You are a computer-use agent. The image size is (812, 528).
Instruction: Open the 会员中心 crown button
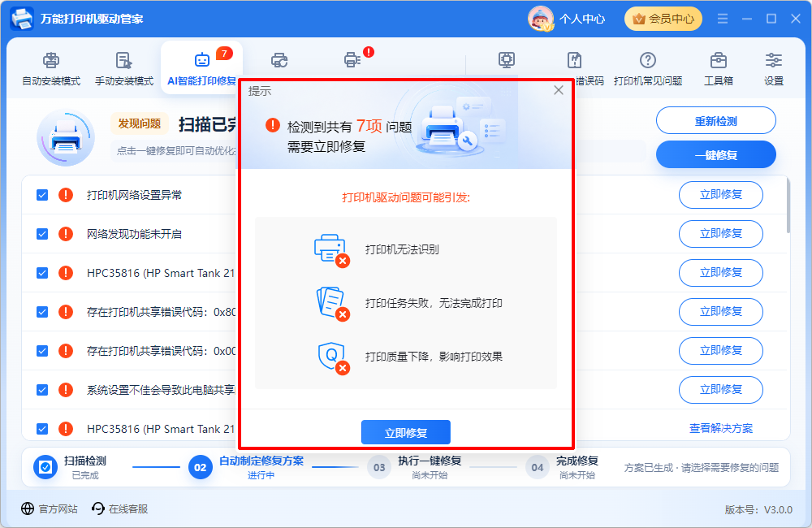(x=663, y=19)
